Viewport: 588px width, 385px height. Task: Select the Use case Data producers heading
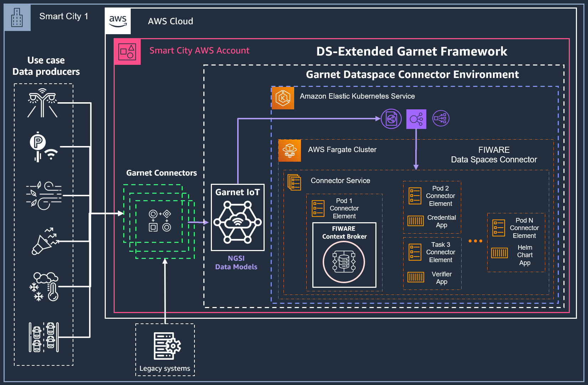(x=46, y=66)
